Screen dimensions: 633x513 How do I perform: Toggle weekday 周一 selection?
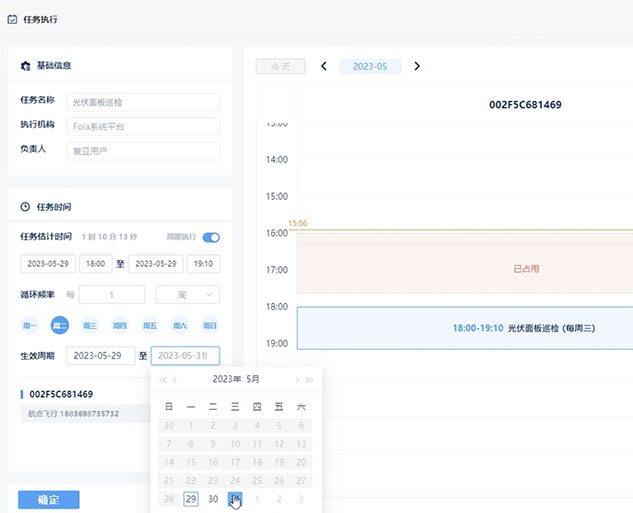(30, 325)
